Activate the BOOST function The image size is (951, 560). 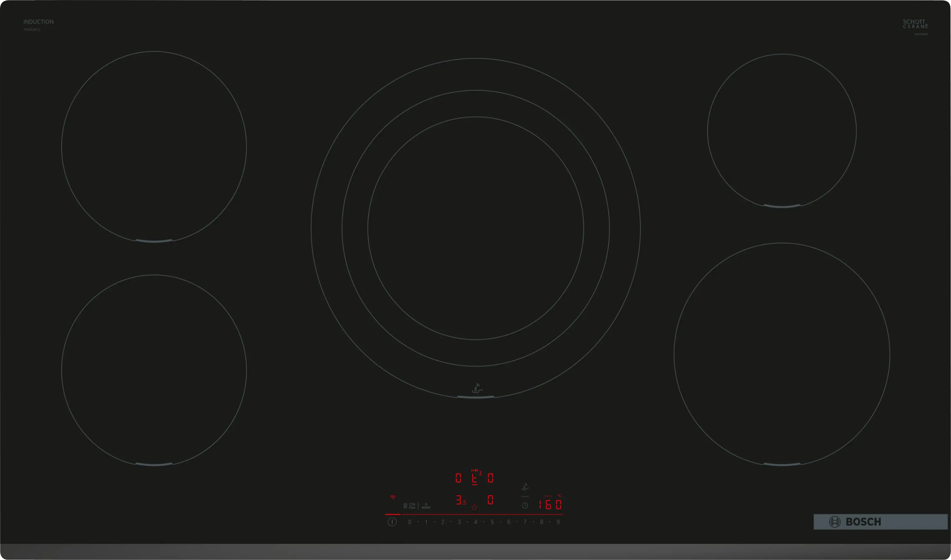(x=426, y=506)
